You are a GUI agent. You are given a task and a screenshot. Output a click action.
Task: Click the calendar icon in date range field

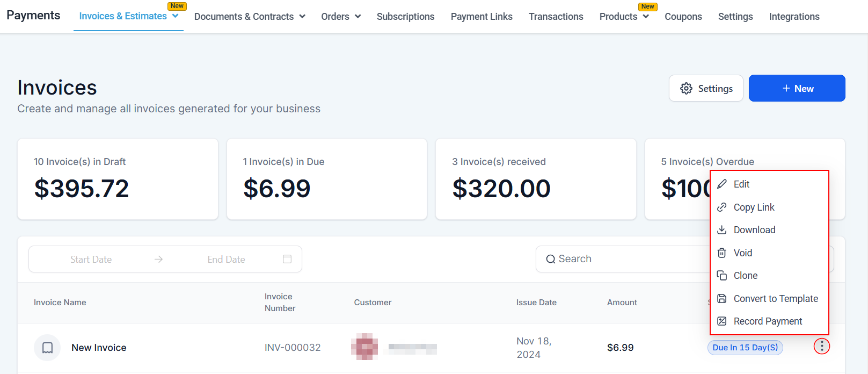click(x=287, y=259)
